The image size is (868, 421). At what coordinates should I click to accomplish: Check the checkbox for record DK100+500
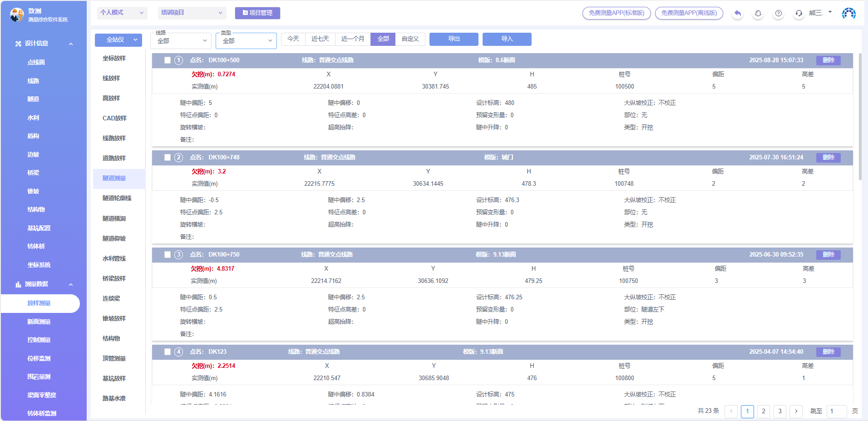168,60
